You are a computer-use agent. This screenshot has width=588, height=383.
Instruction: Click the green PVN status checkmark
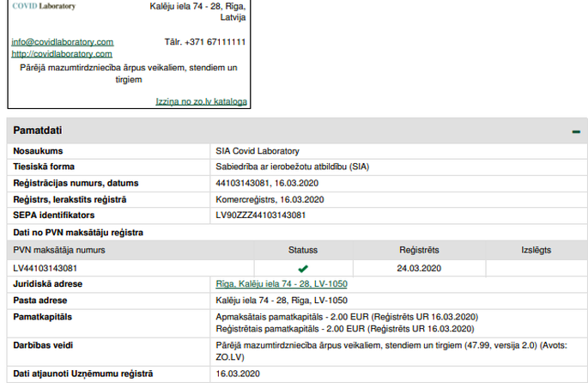click(303, 269)
